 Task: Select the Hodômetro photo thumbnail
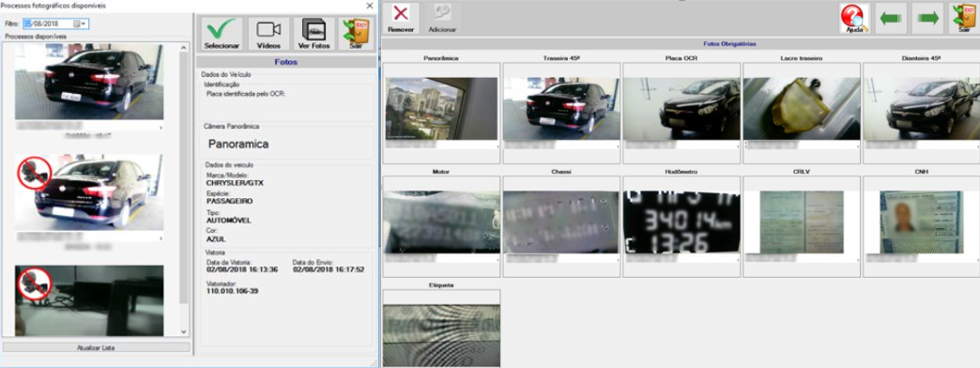pyautogui.click(x=681, y=222)
